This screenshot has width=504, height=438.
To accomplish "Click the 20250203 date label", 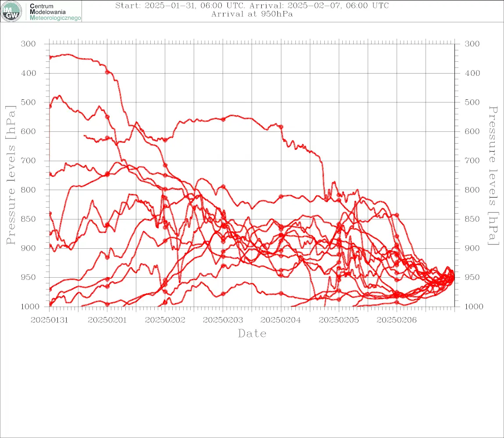I will pos(223,320).
